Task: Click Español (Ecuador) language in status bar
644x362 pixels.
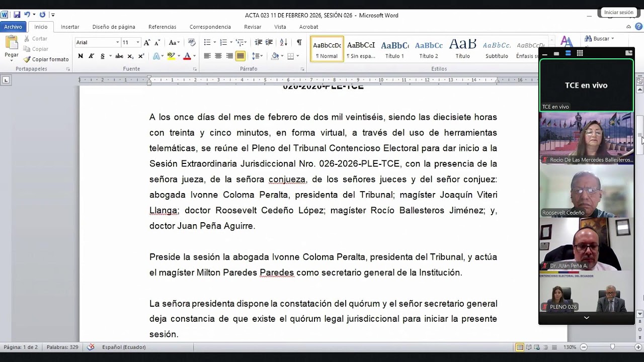Action: 124,347
